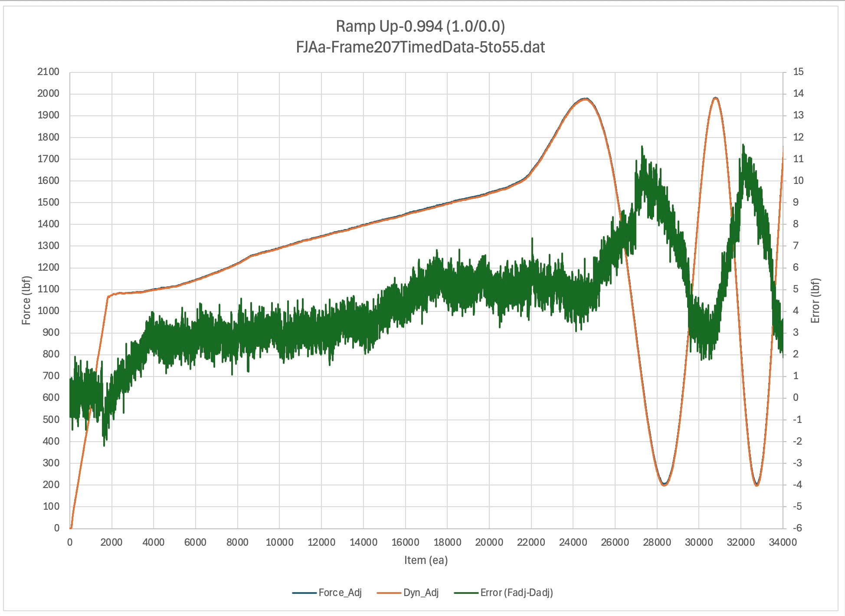This screenshot has height=616, width=845.
Task: Click the Error (Fadj-Dadj) legend entry
Action: (516, 593)
